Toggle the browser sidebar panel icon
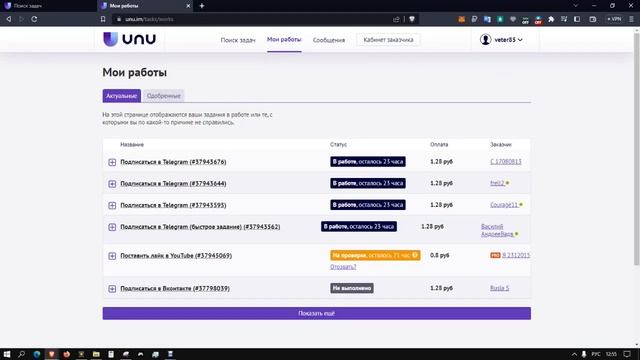 tap(577, 19)
